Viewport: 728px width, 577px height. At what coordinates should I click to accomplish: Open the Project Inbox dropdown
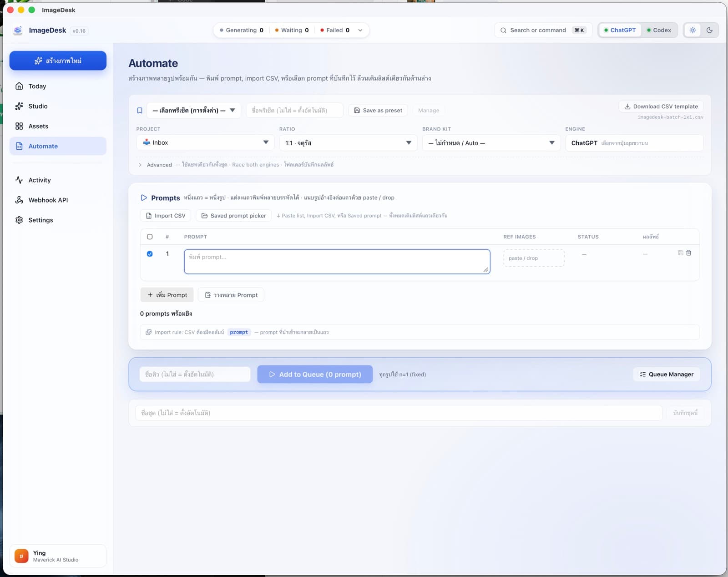pyautogui.click(x=205, y=142)
